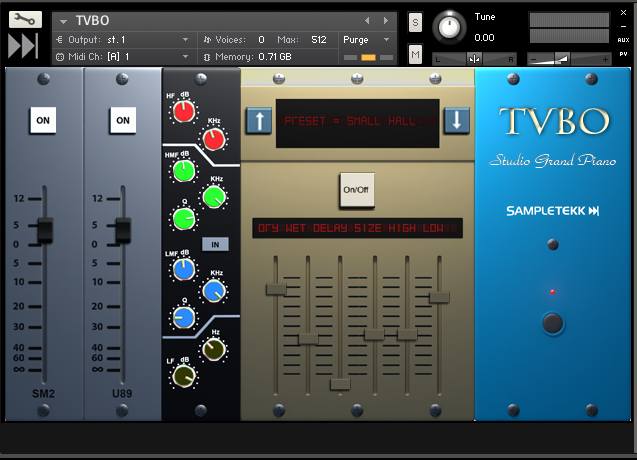The height and width of the screenshot is (460, 637).
Task: Click the output level meter display
Action: click(569, 28)
